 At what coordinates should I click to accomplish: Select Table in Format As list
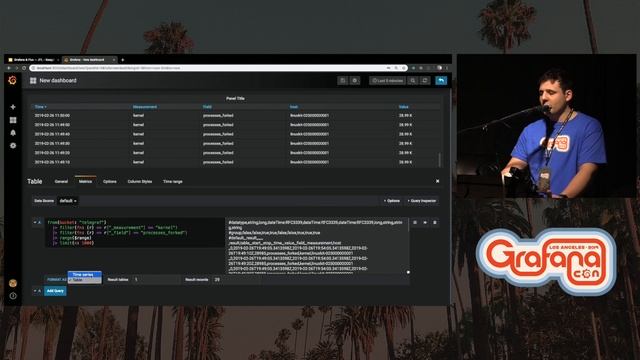point(85,280)
